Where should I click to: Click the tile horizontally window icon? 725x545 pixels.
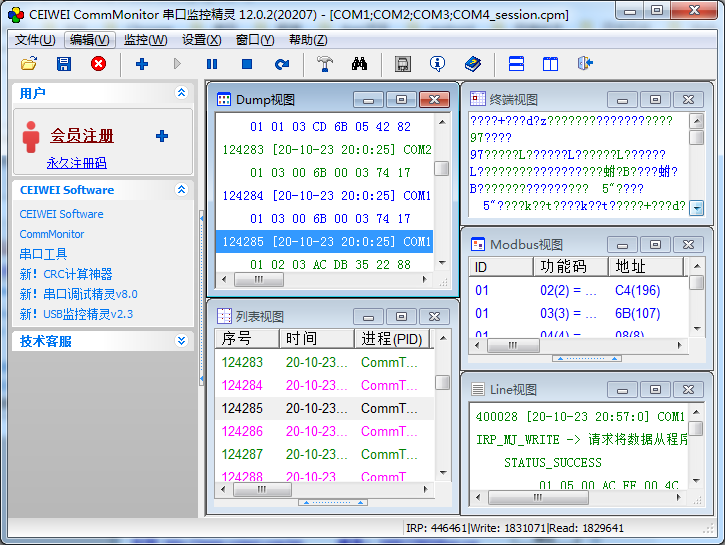click(516, 64)
